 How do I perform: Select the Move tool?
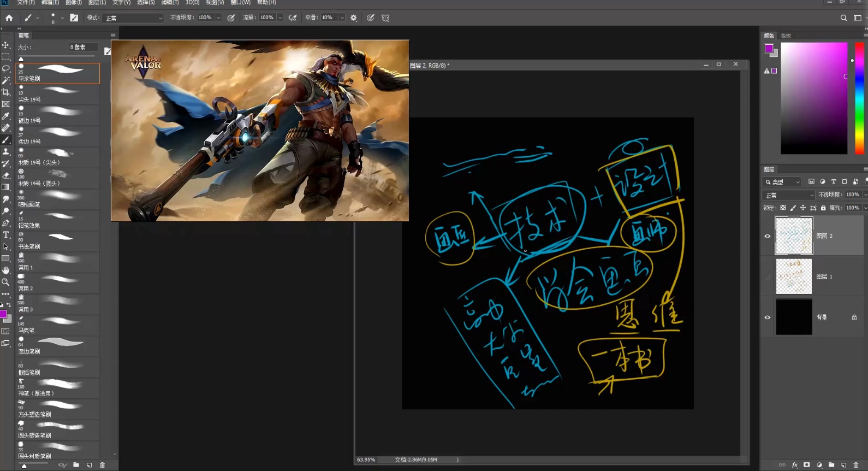pos(5,45)
